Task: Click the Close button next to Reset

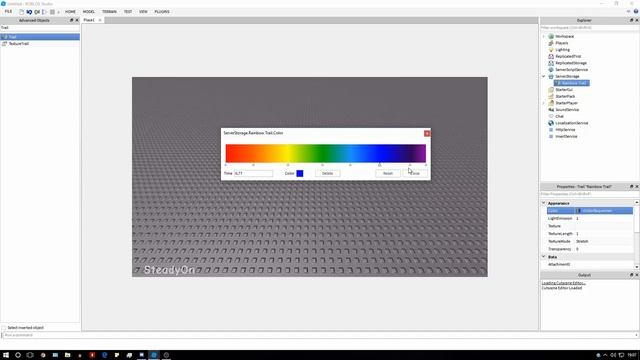Action: tap(415, 173)
